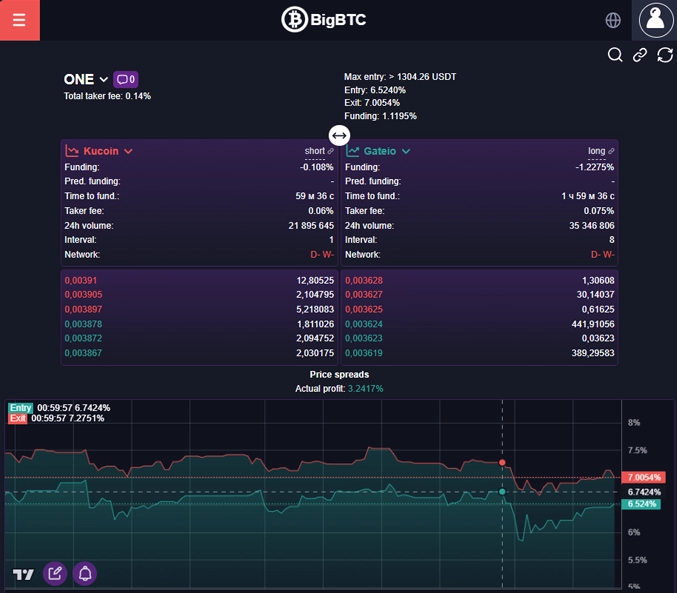677x593 pixels.
Task: Open the ONE comments badge
Action: 126,79
